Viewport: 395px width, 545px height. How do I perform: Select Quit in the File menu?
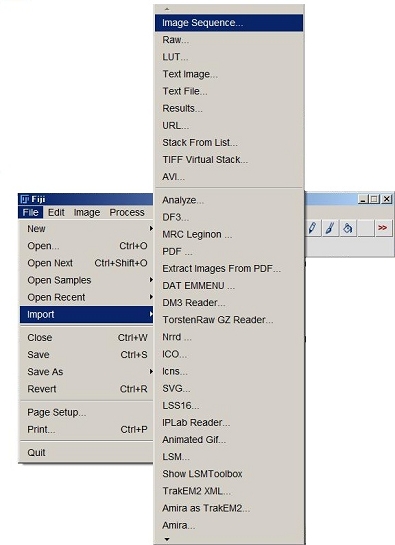point(86,453)
